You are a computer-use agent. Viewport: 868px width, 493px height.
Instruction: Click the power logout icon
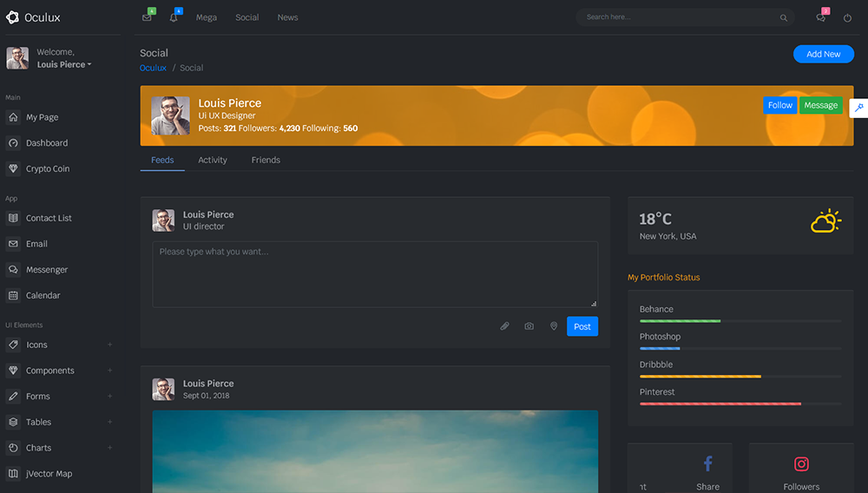tap(847, 17)
